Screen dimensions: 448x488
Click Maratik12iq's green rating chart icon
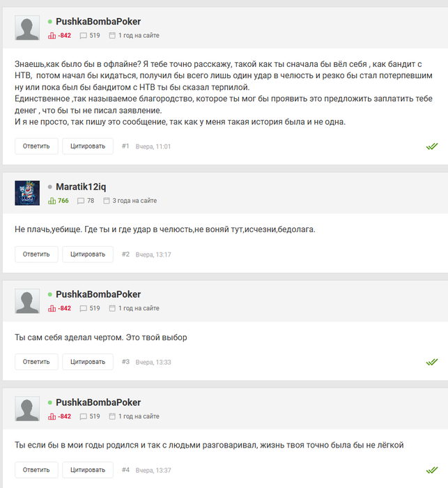coord(52,201)
